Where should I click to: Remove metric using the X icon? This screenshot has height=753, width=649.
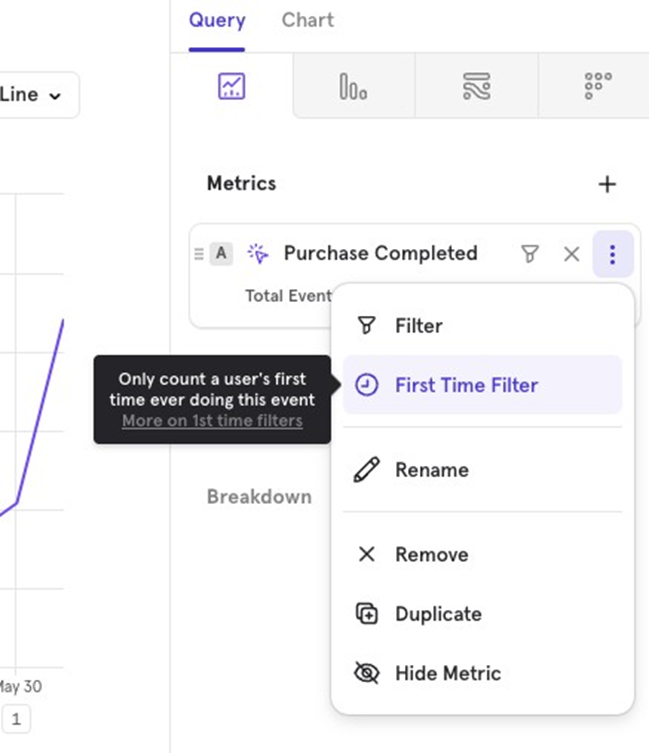571,254
